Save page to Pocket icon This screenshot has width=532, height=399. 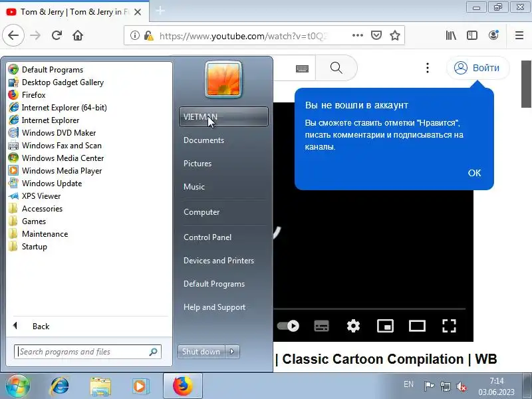click(x=376, y=35)
